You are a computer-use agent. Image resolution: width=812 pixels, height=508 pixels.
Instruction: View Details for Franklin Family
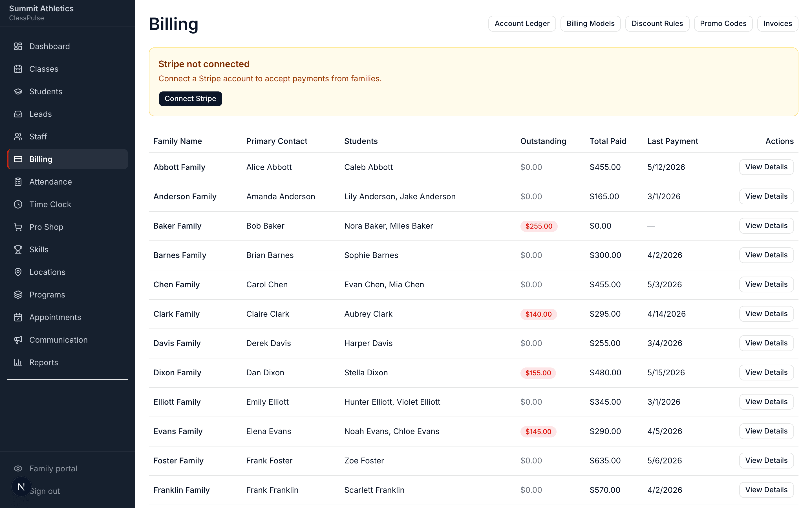(766, 490)
